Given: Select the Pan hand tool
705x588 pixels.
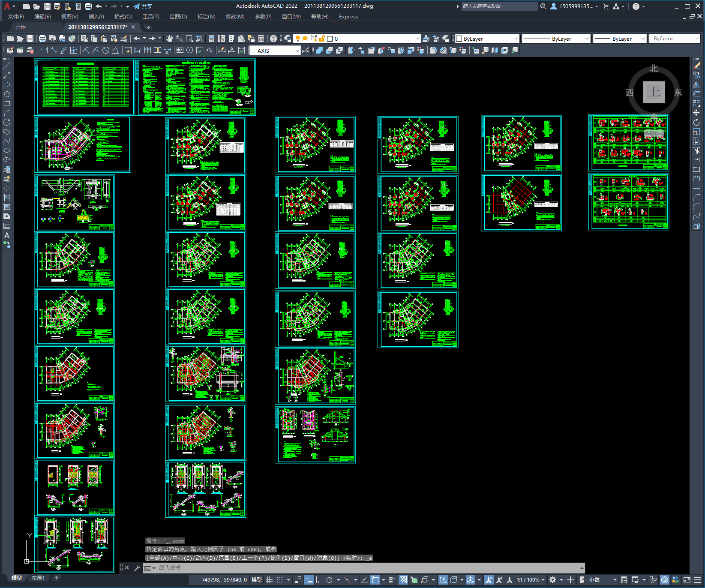Looking at the screenshot, I should click(x=170, y=39).
